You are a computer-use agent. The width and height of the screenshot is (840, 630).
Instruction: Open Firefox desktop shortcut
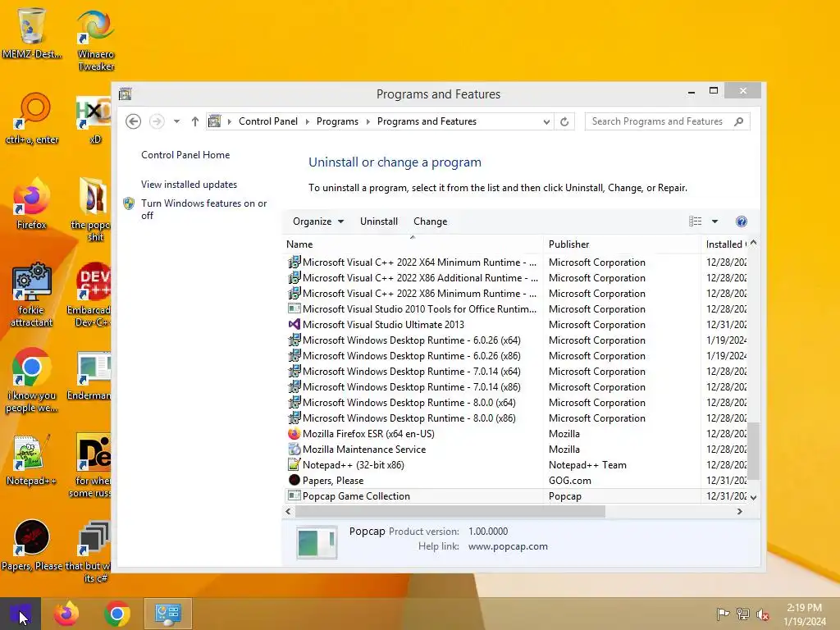(32, 204)
